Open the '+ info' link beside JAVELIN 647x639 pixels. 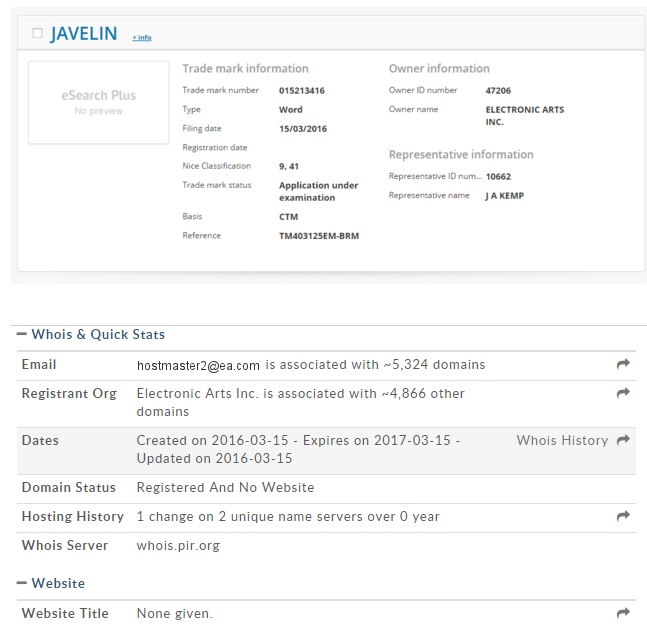(x=142, y=38)
